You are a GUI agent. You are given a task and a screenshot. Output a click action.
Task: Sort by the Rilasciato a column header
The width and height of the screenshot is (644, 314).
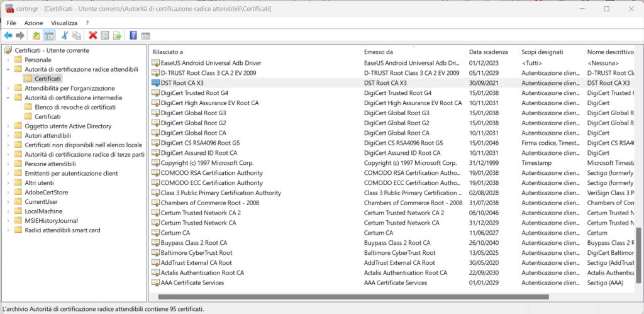click(255, 52)
